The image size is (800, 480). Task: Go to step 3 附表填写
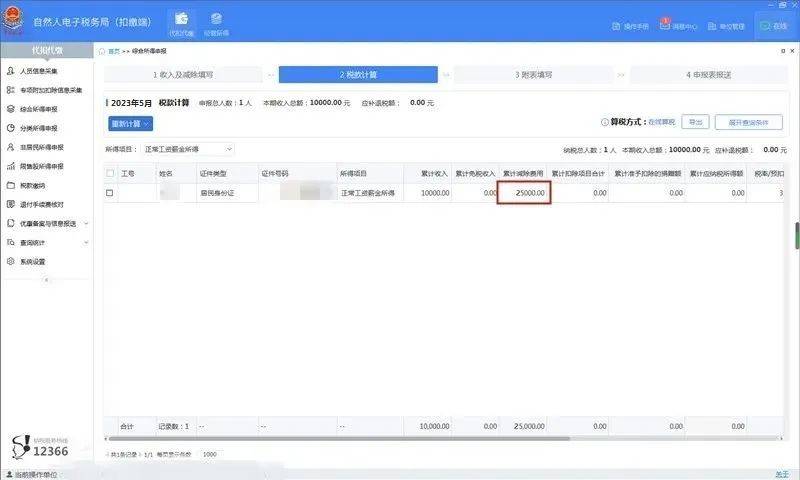(533, 75)
